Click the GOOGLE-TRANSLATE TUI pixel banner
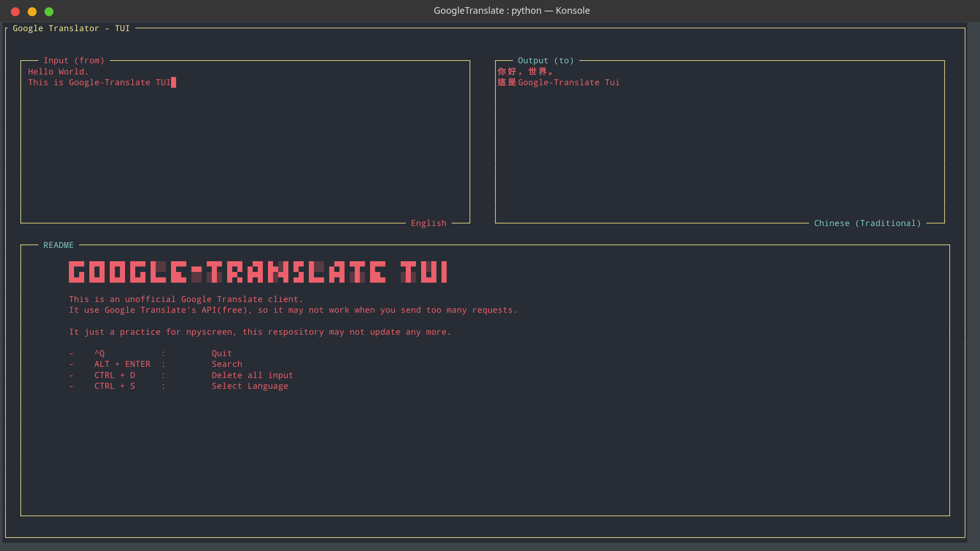Screen dimensions: 980x551 coord(258,272)
